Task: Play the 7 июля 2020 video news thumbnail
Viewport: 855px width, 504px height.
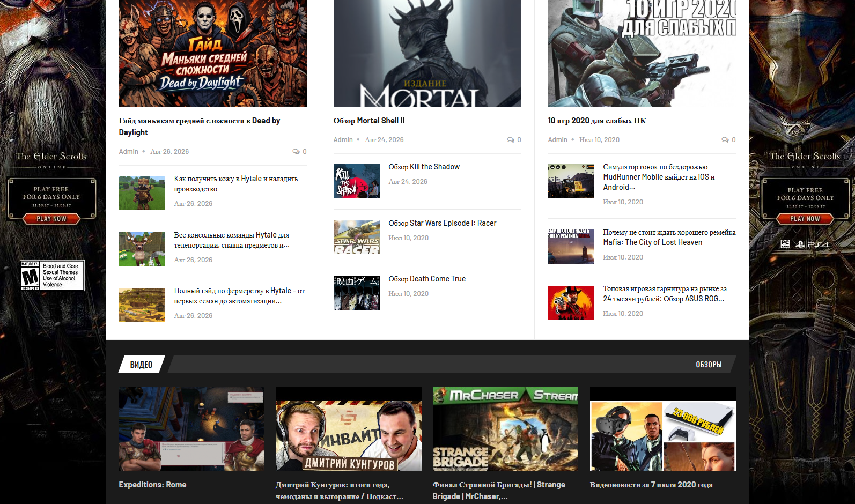Action: pos(663,429)
